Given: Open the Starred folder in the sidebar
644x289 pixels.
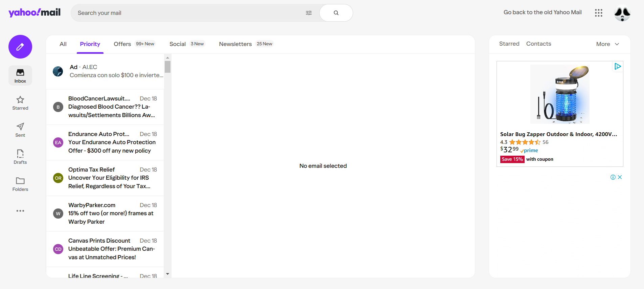Looking at the screenshot, I should pos(20,103).
